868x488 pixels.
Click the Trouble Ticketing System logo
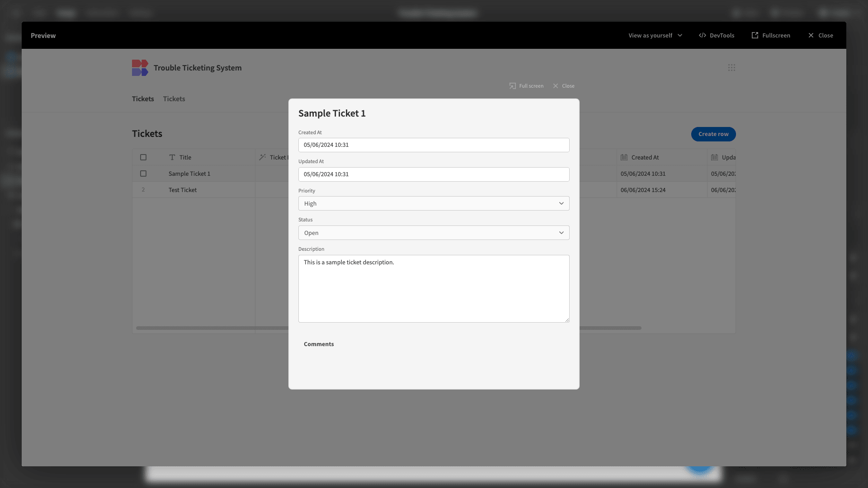pyautogui.click(x=140, y=68)
